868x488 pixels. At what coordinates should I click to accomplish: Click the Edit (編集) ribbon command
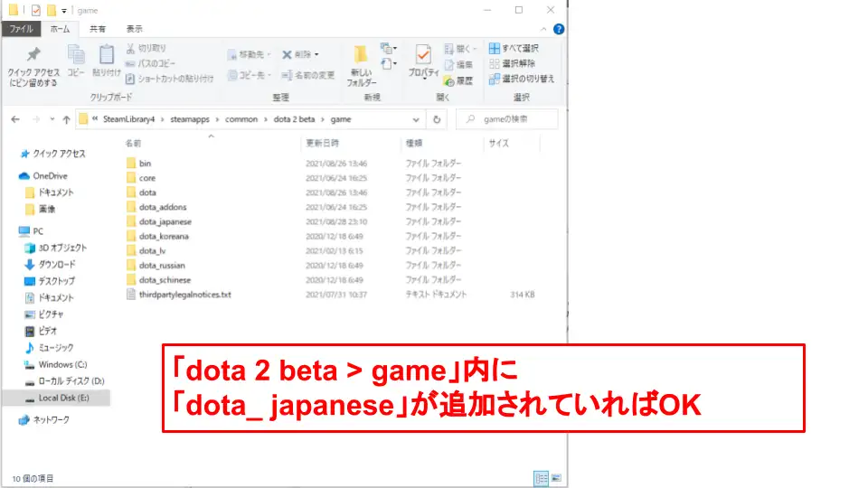(458, 65)
